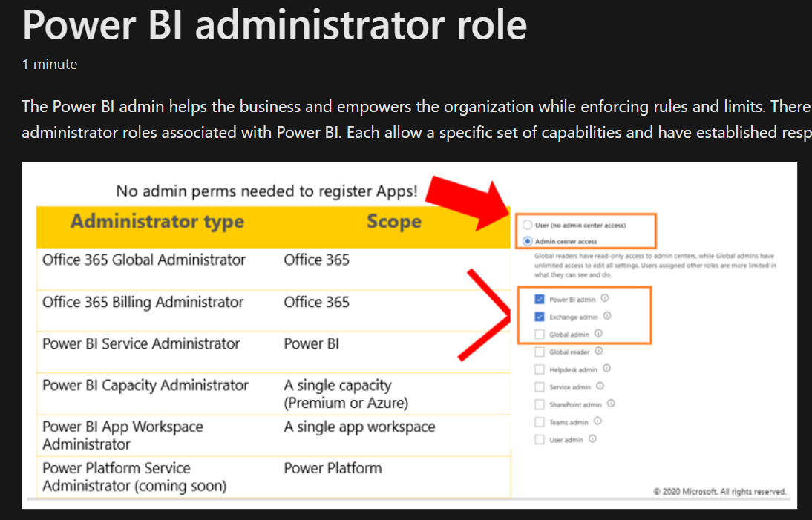Select Office 365 Billing Administrator row text
The width and height of the screenshot is (812, 520).
(x=143, y=302)
